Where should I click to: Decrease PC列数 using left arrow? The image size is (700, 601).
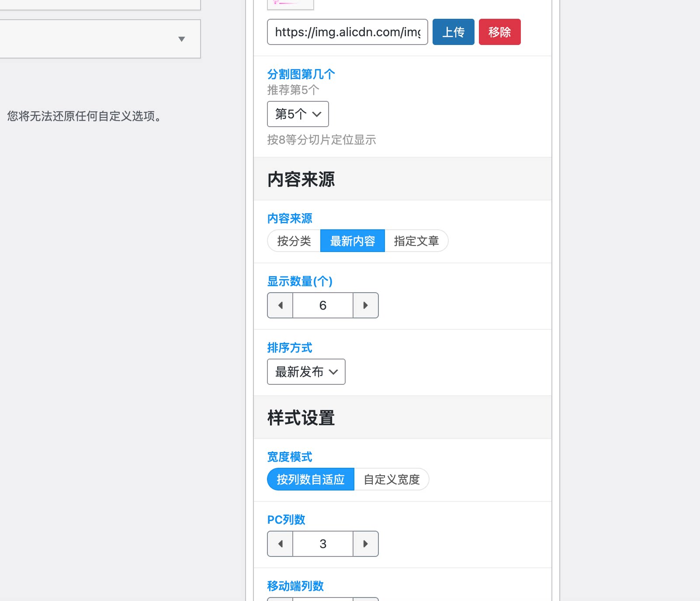(280, 544)
